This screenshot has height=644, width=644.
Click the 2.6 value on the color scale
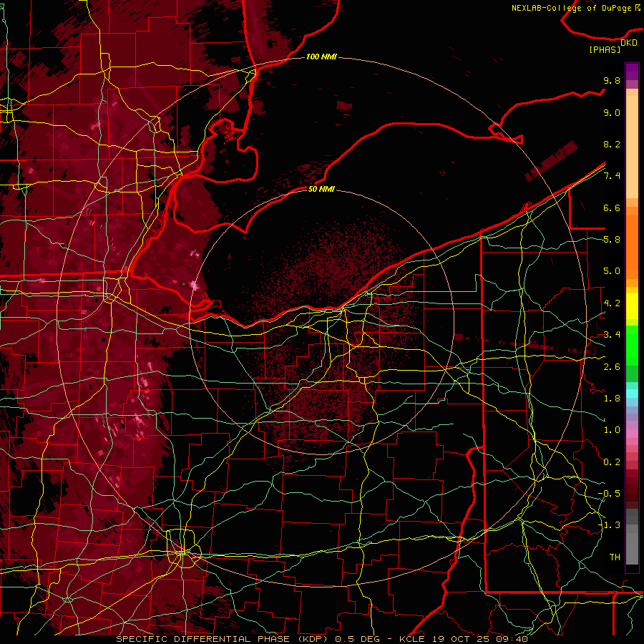(612, 366)
